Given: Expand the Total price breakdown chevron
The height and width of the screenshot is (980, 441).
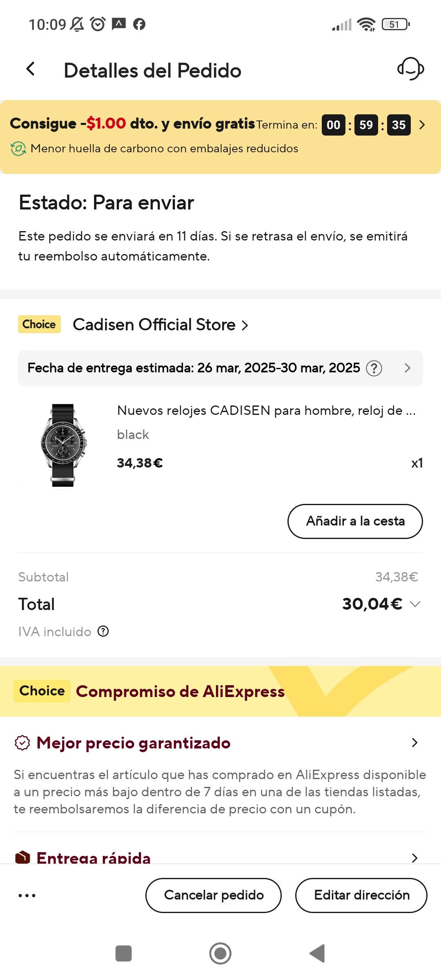Looking at the screenshot, I should pos(415,604).
